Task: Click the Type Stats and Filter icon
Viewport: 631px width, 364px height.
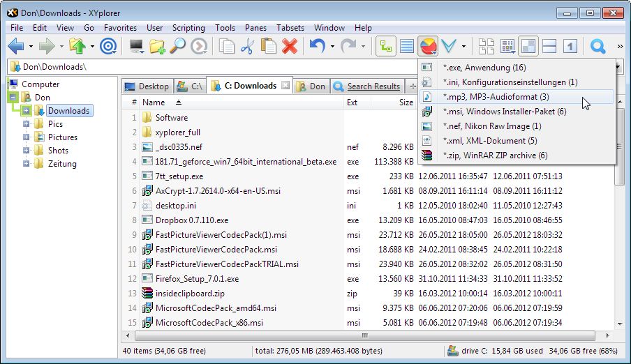Action: [428, 46]
